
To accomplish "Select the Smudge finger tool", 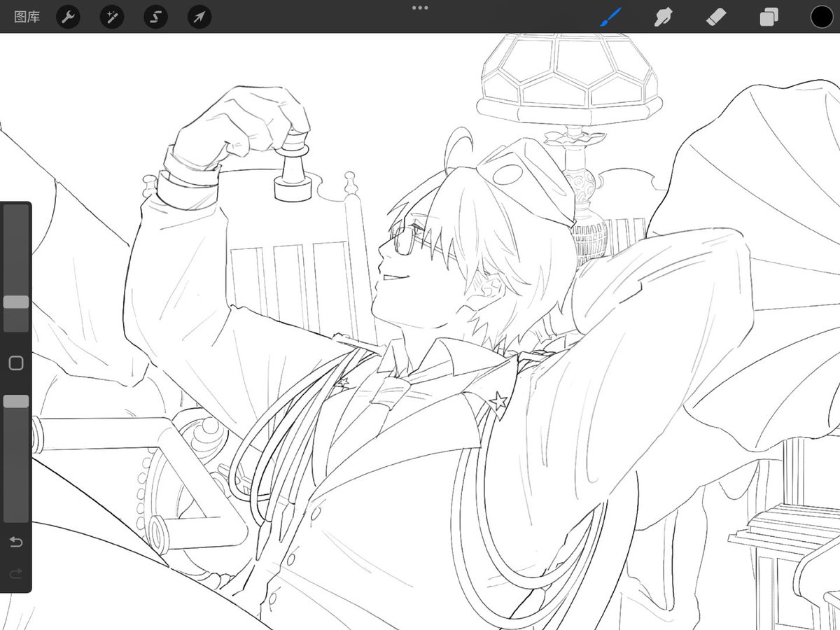I will click(x=663, y=17).
